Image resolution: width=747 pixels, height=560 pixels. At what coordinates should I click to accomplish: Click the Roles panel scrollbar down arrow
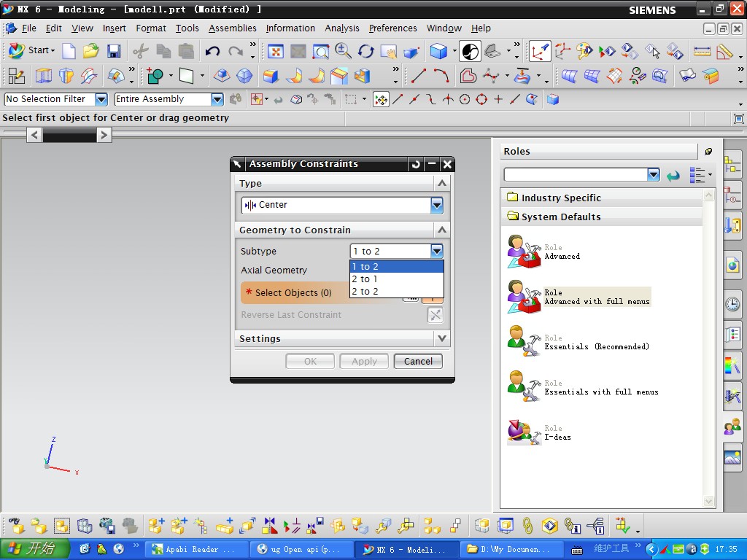coord(708,502)
